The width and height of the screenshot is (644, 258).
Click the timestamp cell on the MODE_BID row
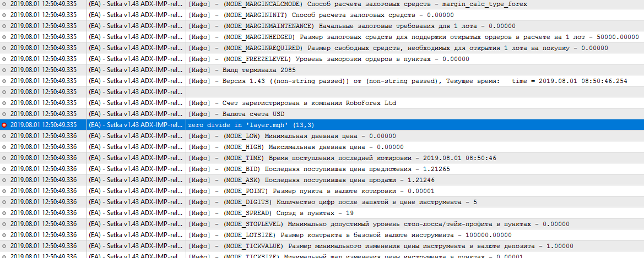pos(44,169)
